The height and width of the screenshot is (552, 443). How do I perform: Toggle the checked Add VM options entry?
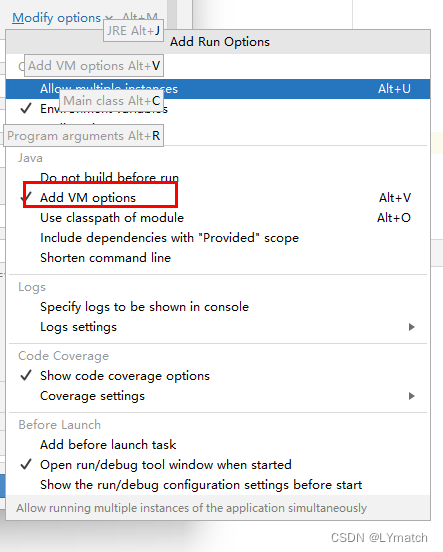click(218, 198)
